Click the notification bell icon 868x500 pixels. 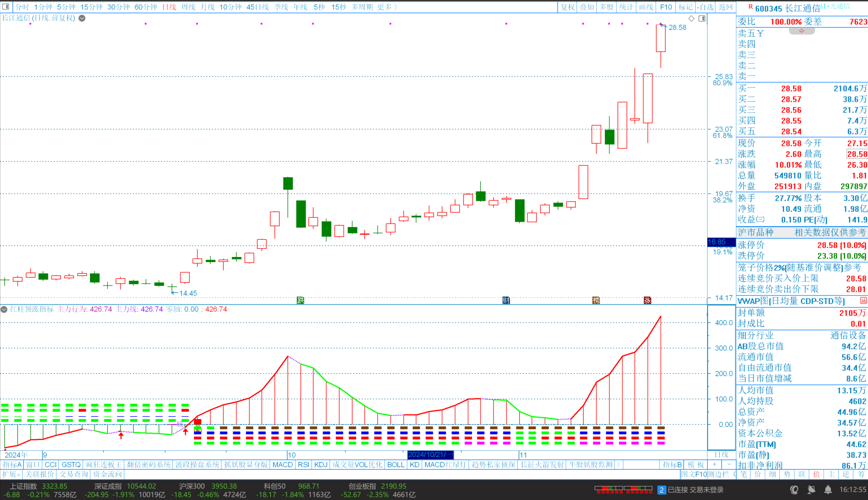(x=828, y=490)
